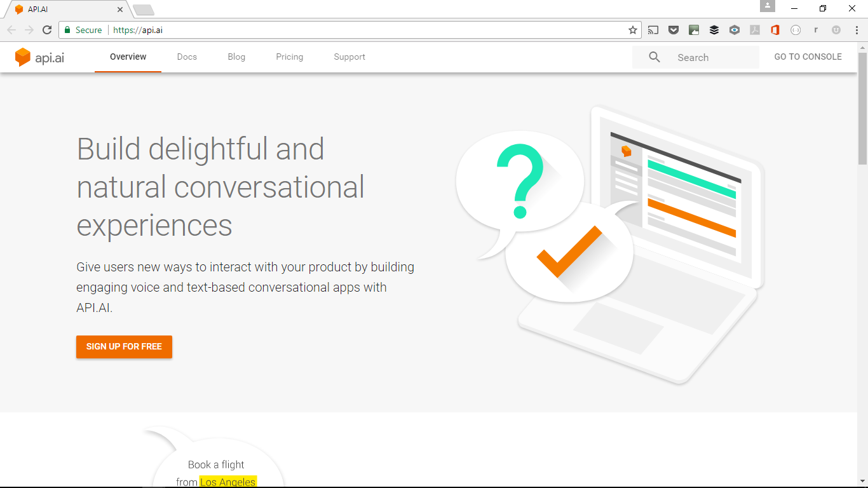Click the grey 'r' extension icon
Screen dimensions: 868x488
(x=816, y=30)
